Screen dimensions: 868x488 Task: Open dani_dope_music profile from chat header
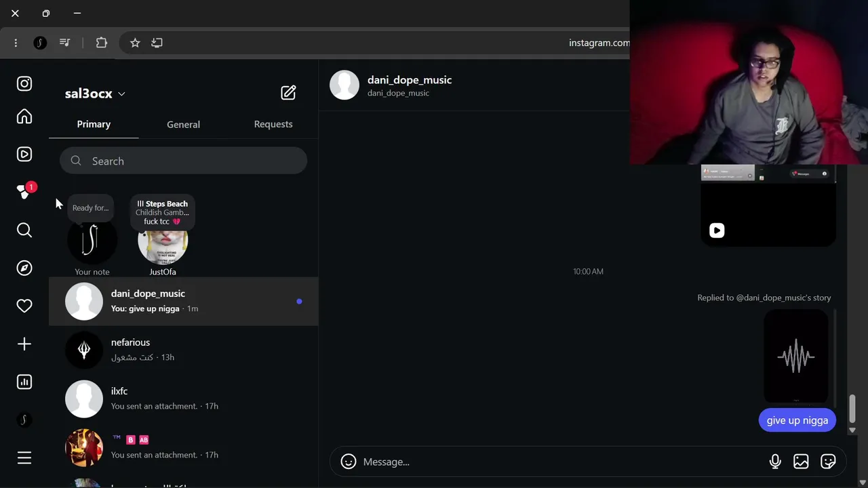410,80
